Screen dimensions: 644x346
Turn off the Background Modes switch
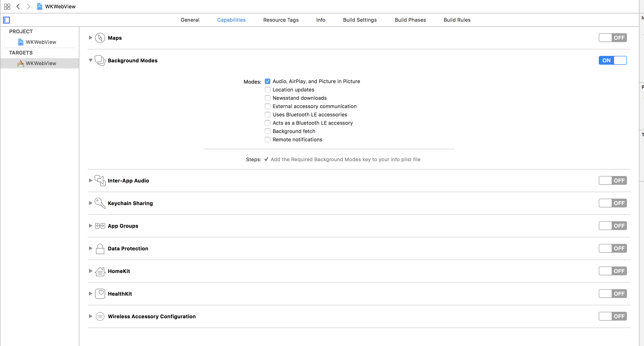point(612,60)
